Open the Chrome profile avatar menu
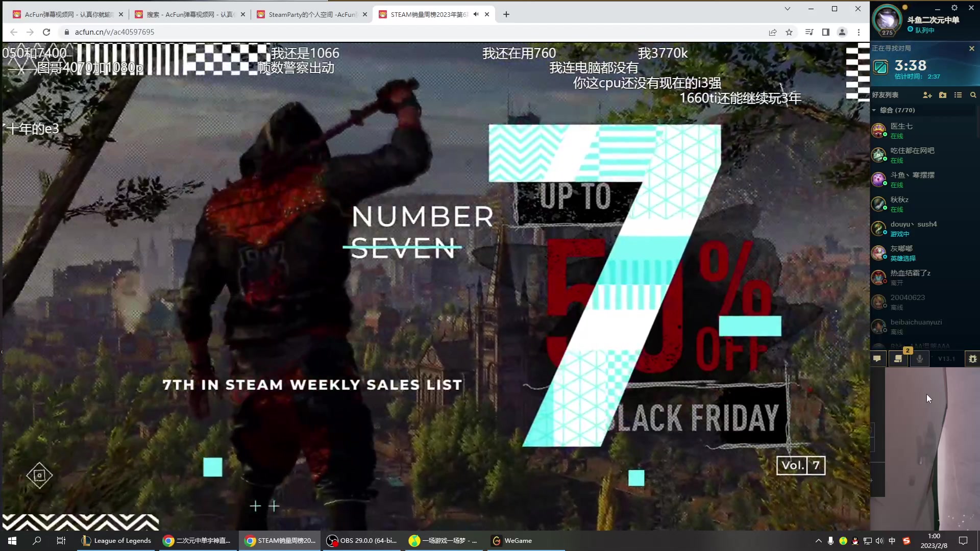 pos(842,32)
